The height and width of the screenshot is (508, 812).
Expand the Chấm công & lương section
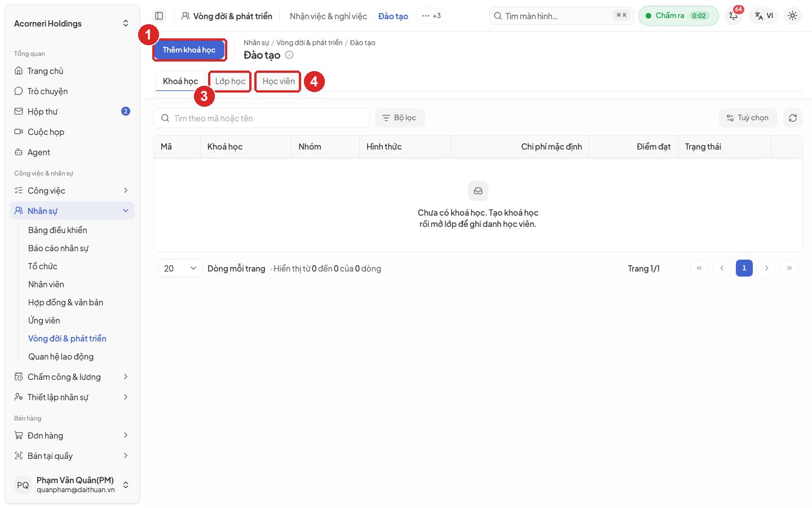pyautogui.click(x=72, y=377)
